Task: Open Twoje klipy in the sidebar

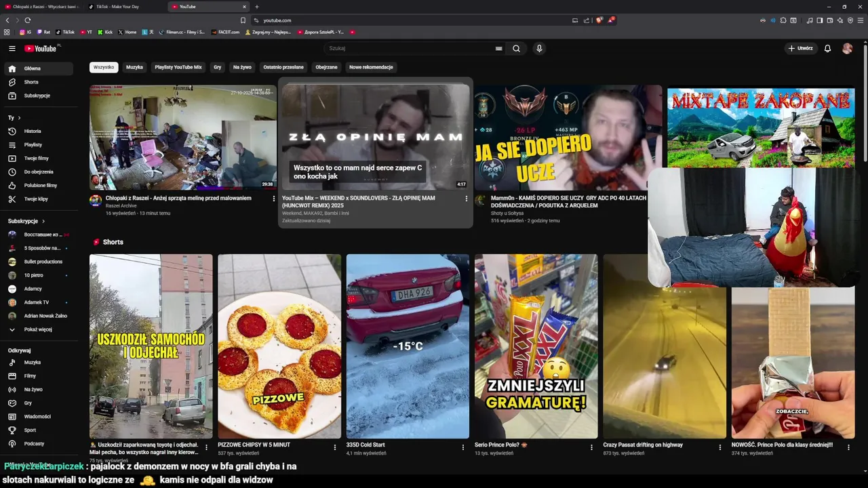Action: (x=39, y=199)
